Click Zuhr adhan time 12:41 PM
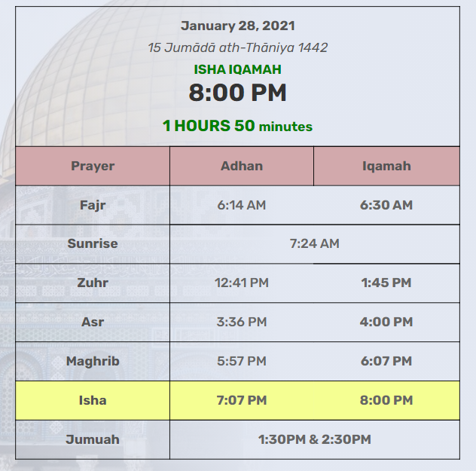Image resolution: width=476 pixels, height=471 pixels. pyautogui.click(x=242, y=283)
